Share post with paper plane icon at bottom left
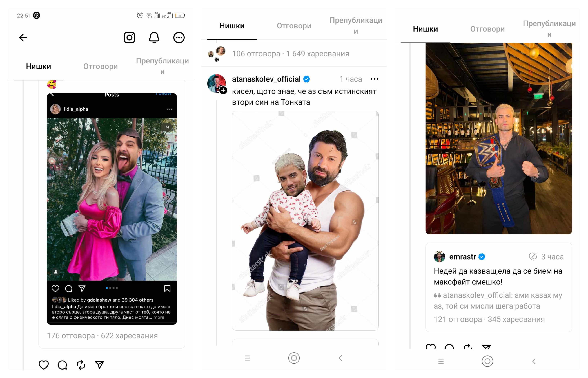Viewport: 588px width, 378px height. [x=99, y=365]
